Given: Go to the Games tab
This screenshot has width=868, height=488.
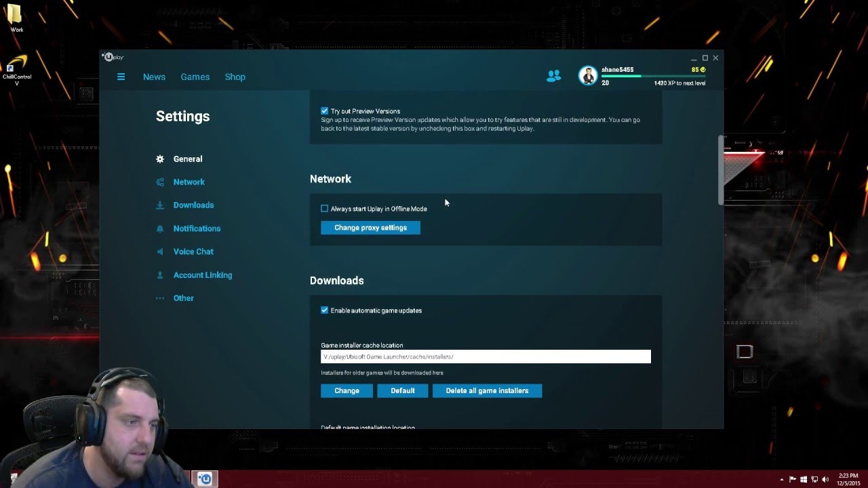Looking at the screenshot, I should click(x=195, y=77).
